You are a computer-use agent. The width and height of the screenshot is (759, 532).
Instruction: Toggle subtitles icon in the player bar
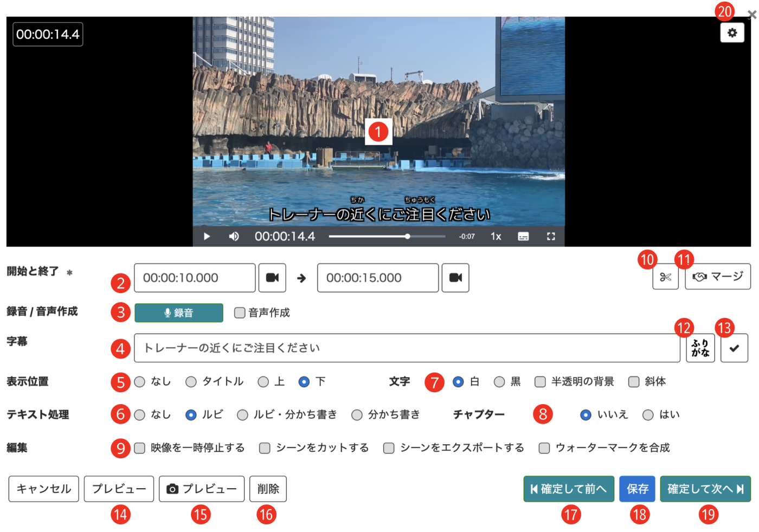point(523,237)
